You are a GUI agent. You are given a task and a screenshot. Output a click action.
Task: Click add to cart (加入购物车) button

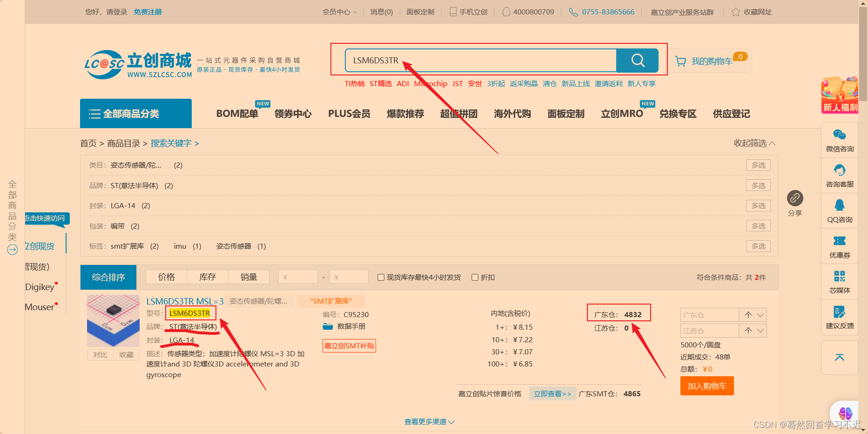tap(707, 386)
